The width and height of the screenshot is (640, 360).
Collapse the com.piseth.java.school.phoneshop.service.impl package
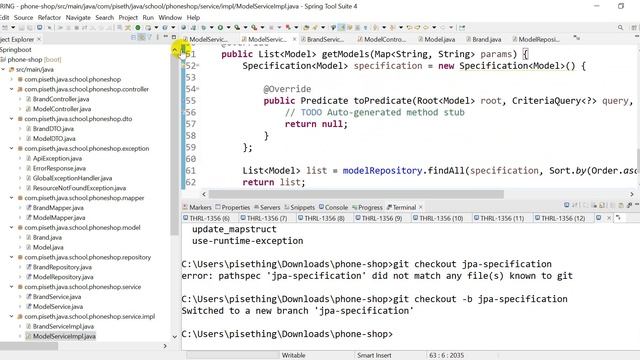click(x=12, y=316)
